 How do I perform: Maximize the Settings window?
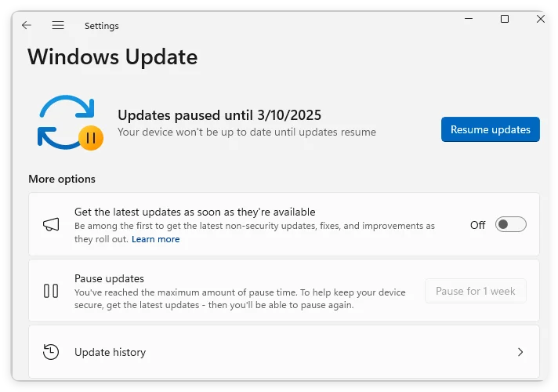click(505, 19)
